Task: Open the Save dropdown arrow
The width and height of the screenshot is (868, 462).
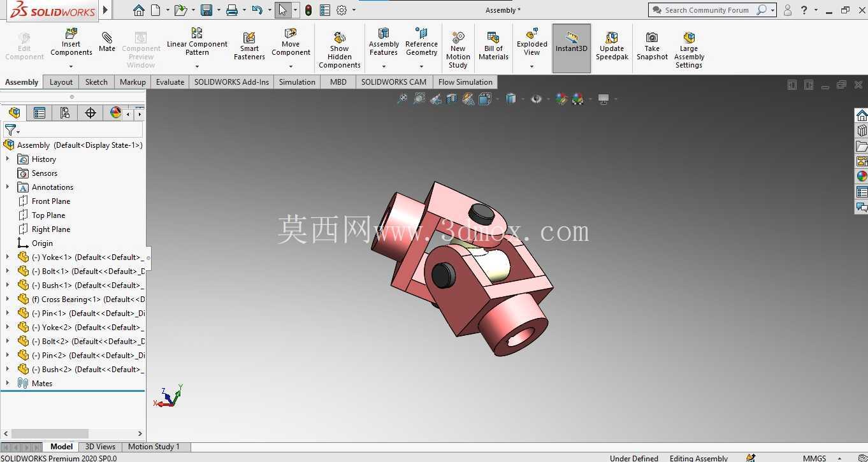Action: [218, 10]
